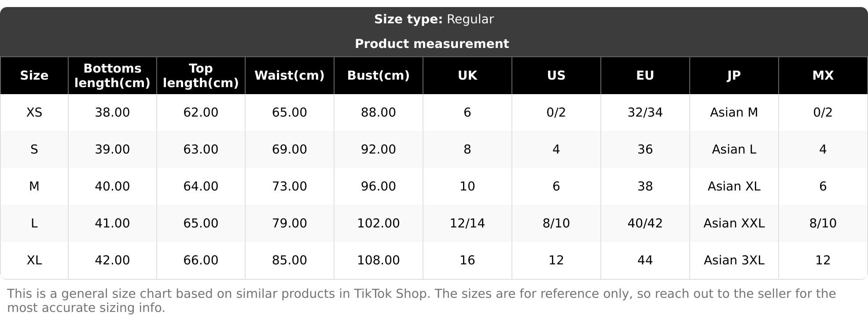Click the Size type: Regular heading
Image resolution: width=868 pixels, height=322 pixels.
click(434, 19)
